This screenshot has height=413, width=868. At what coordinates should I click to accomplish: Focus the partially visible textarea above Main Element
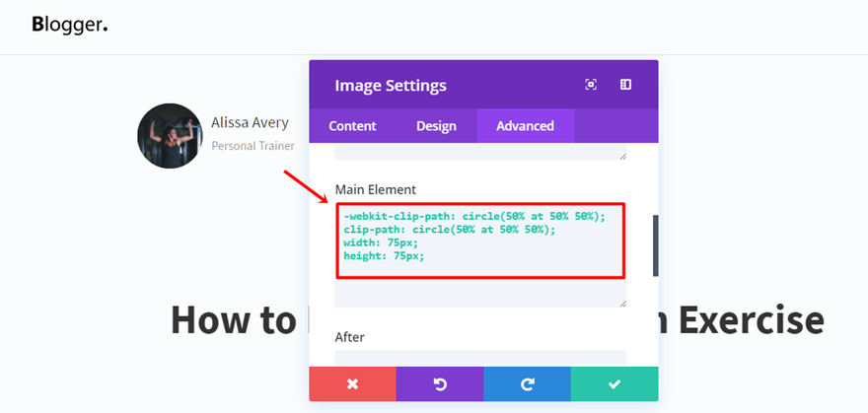pos(479,151)
